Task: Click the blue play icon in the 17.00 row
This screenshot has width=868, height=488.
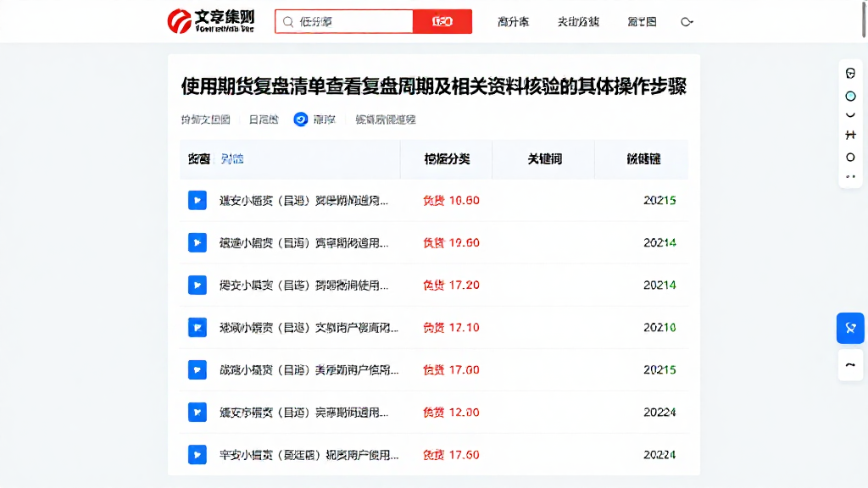Action: 197,369
